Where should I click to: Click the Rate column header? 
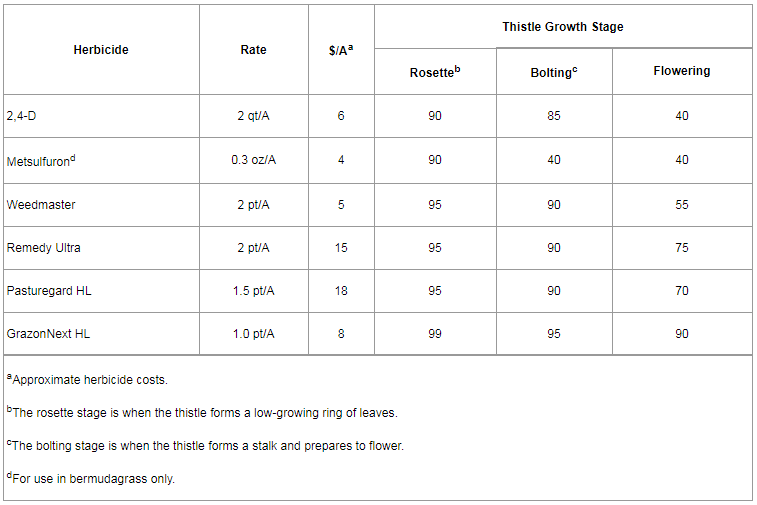254,50
